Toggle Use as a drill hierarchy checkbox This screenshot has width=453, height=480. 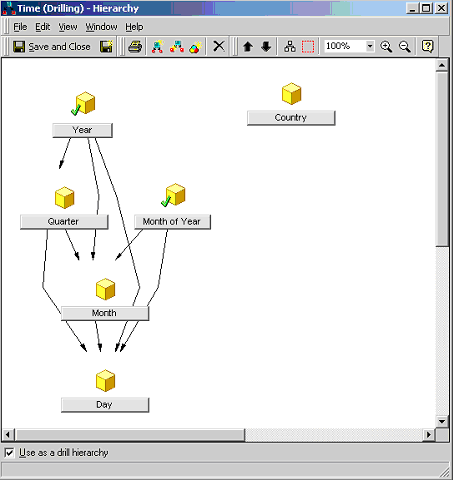[9, 453]
